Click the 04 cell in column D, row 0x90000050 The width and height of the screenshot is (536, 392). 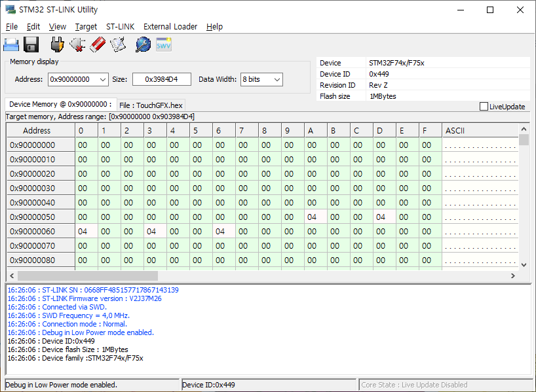click(x=385, y=217)
